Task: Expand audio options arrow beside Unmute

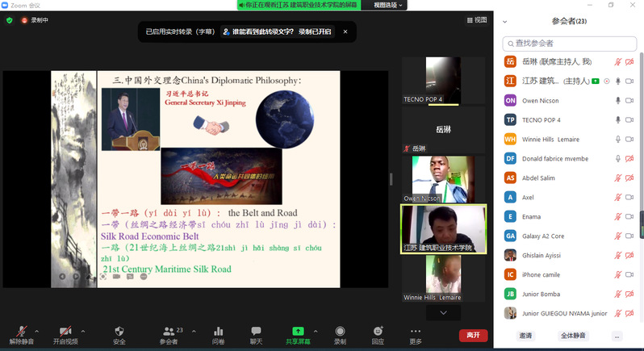Action: pyautogui.click(x=36, y=331)
